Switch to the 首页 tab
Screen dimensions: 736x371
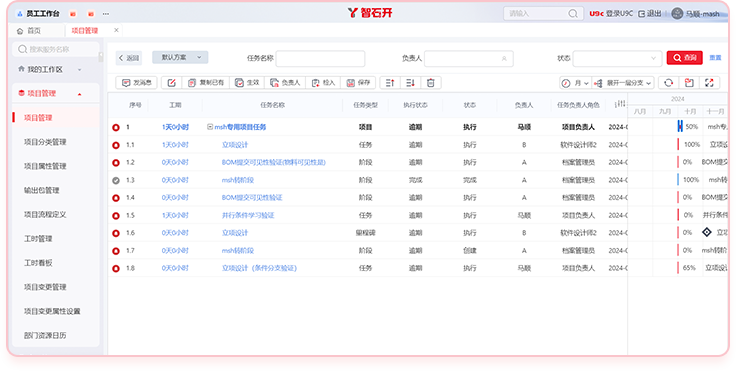click(x=35, y=31)
